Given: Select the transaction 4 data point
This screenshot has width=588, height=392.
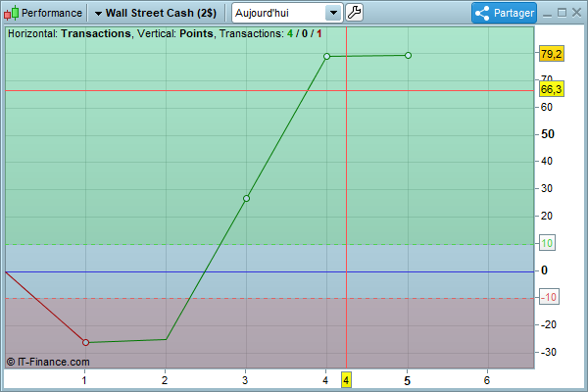Looking at the screenshot, I should pyautogui.click(x=326, y=56).
